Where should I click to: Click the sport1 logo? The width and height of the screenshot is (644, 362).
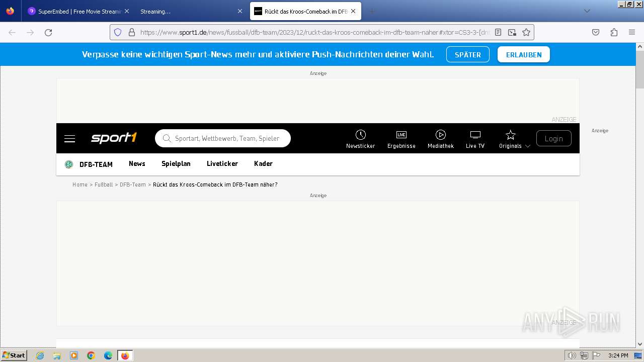click(x=114, y=138)
